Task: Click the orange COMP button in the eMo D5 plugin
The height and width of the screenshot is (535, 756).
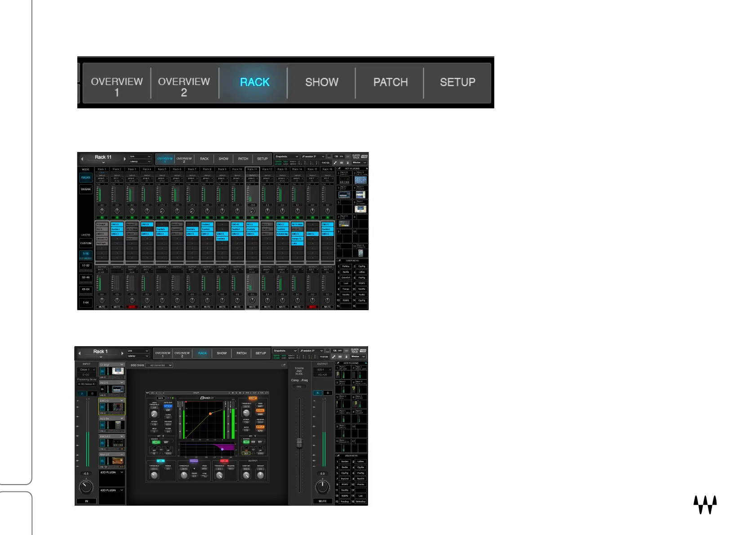Action: pos(253,398)
